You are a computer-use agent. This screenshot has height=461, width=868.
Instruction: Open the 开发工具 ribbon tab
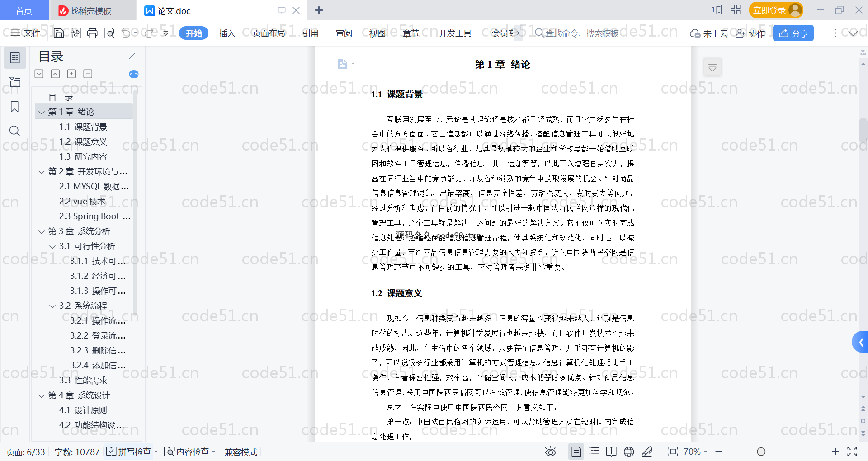coord(455,33)
